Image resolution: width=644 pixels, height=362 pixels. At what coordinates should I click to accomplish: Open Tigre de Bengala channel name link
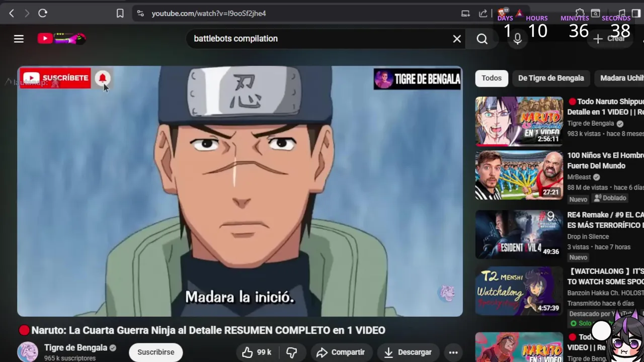(x=75, y=347)
